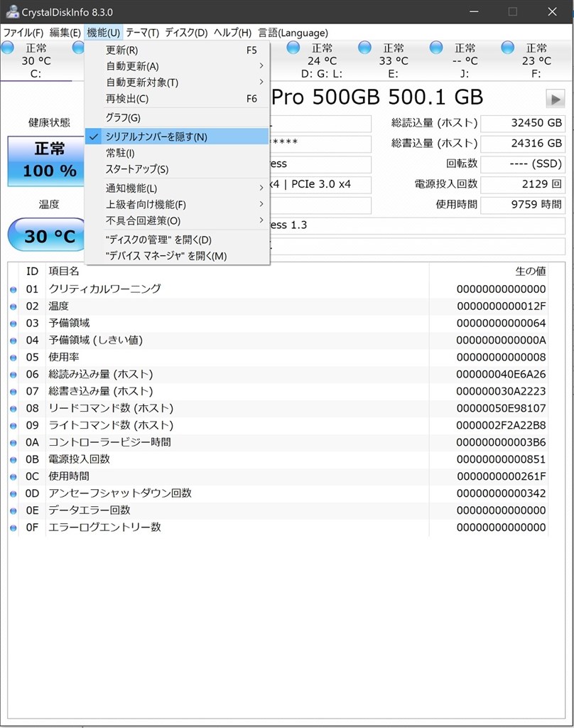574x728 pixels.
Task: Click raw value 0000000000261F
Action: click(x=501, y=476)
